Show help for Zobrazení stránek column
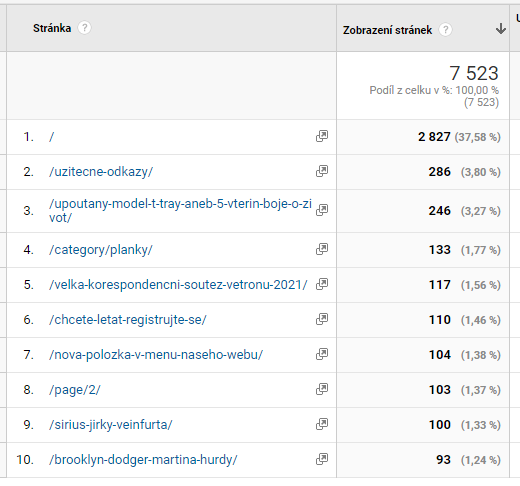 tap(445, 30)
